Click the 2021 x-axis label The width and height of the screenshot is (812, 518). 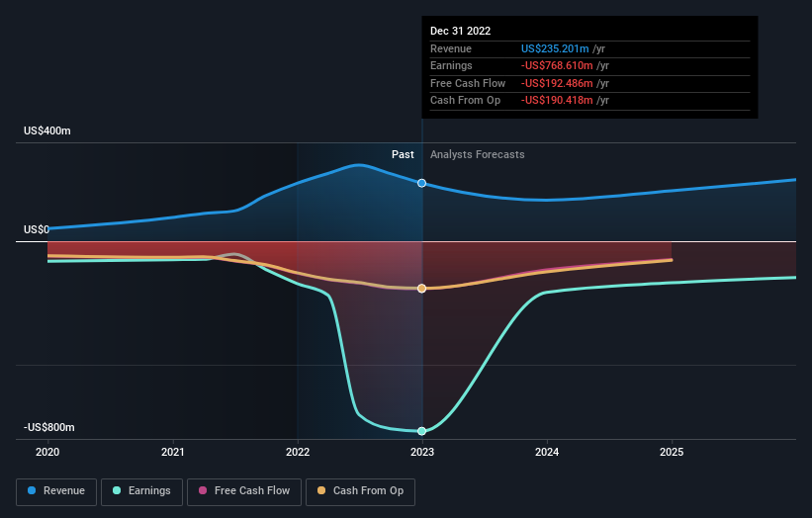click(172, 452)
